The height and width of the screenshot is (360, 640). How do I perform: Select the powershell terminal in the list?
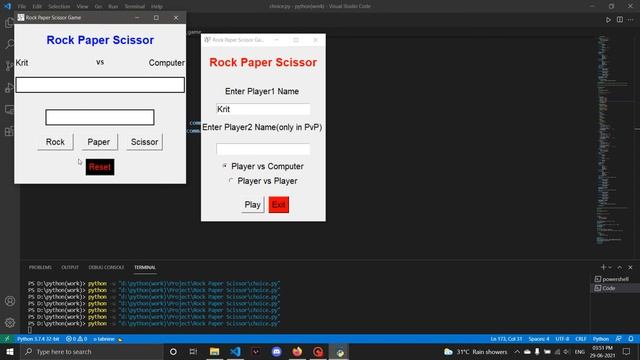click(x=615, y=279)
